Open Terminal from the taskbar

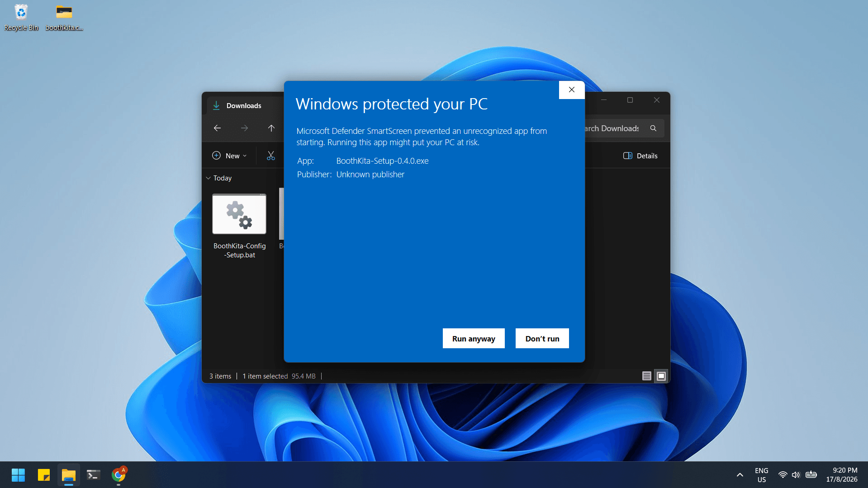(94, 475)
